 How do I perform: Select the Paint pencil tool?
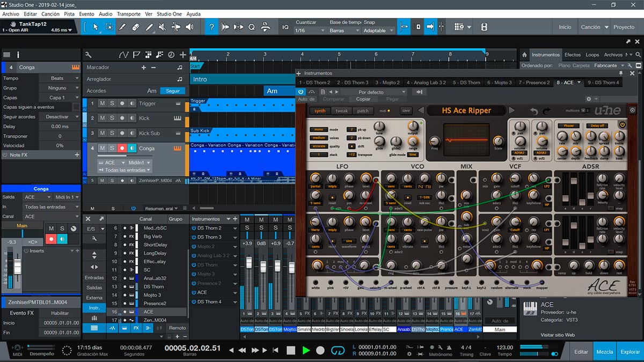pyautogui.click(x=149, y=27)
